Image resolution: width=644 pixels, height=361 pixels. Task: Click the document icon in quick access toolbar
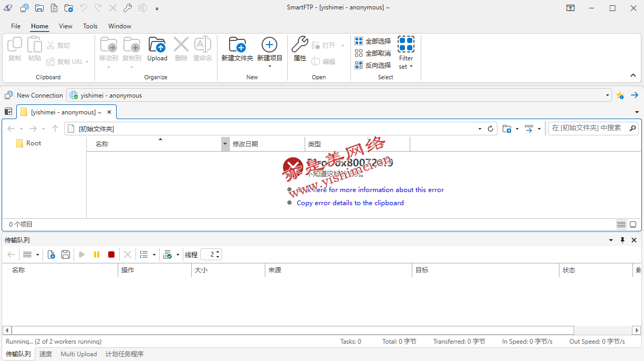pos(54,8)
